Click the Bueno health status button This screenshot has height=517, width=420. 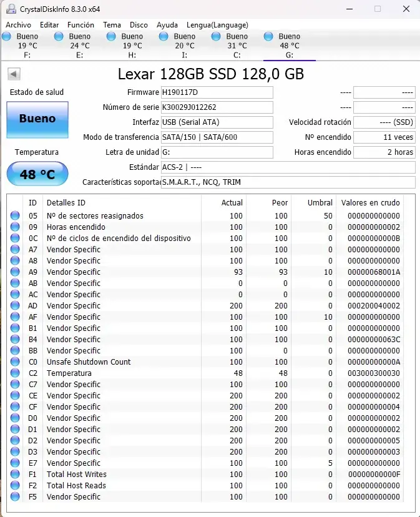(37, 119)
